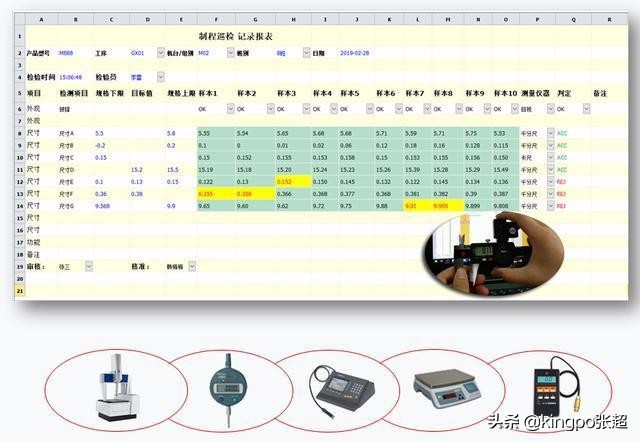Open 样本7 OK dropdown in row 6
640x442 pixels.
427,109
